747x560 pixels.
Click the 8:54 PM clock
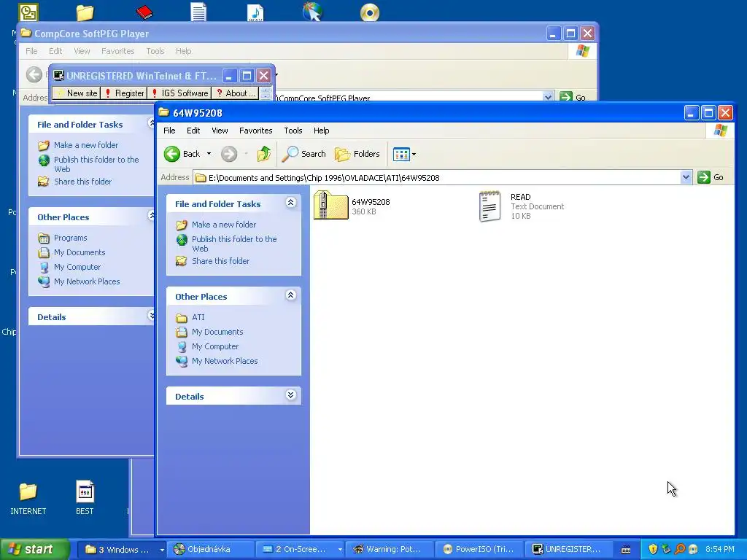coord(720,549)
